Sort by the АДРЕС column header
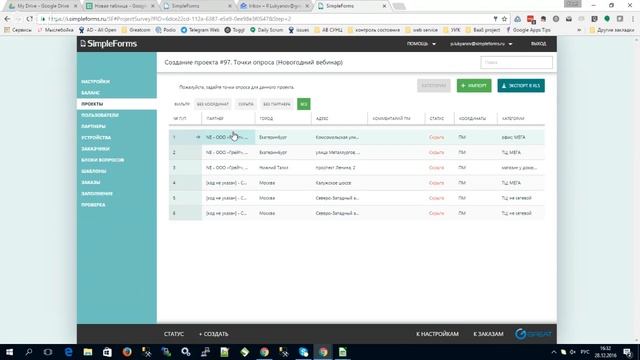The image size is (640, 360). [322, 118]
